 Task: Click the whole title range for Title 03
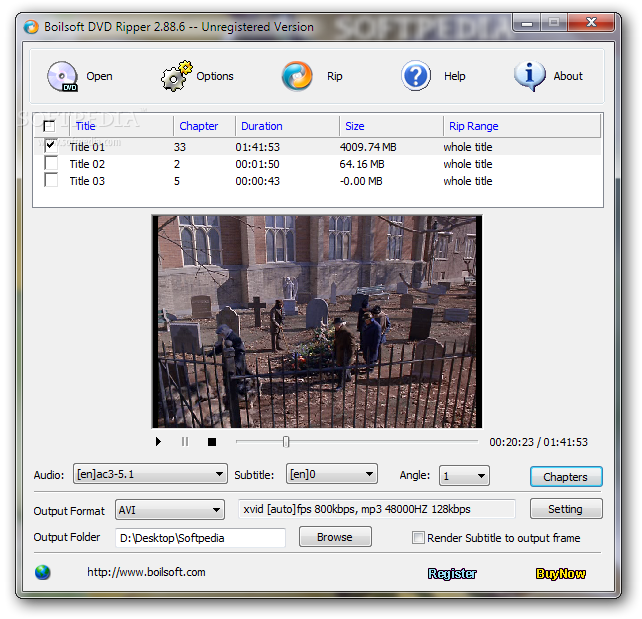click(468, 181)
